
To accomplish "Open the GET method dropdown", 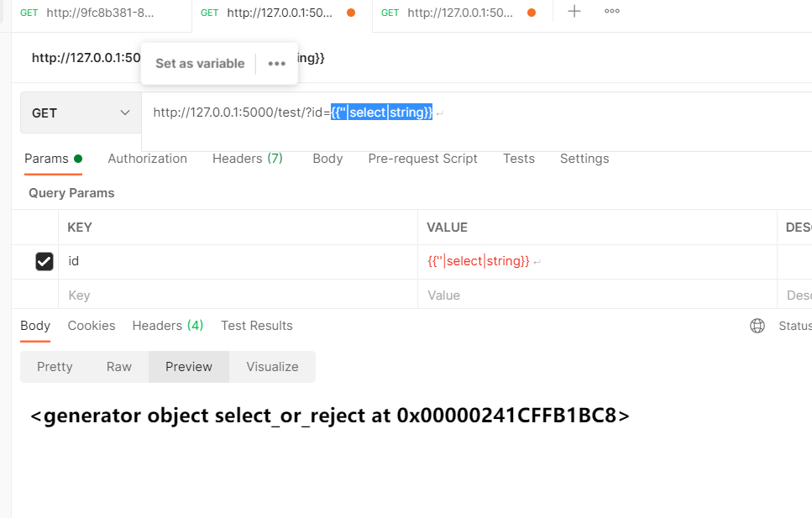I will tap(80, 112).
